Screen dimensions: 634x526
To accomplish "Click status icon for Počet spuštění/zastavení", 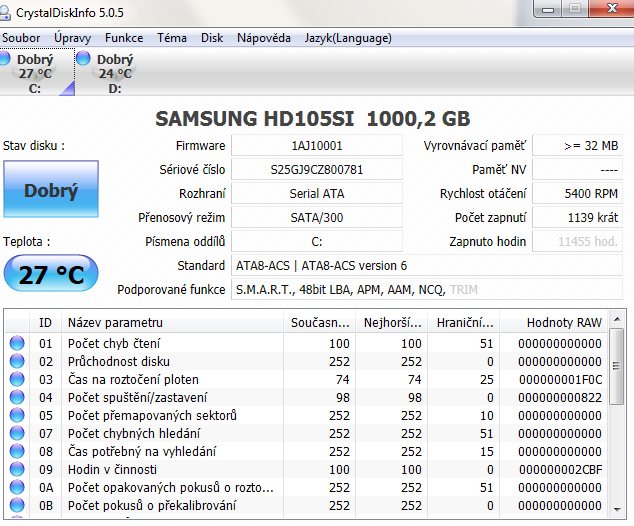I will coord(17,397).
